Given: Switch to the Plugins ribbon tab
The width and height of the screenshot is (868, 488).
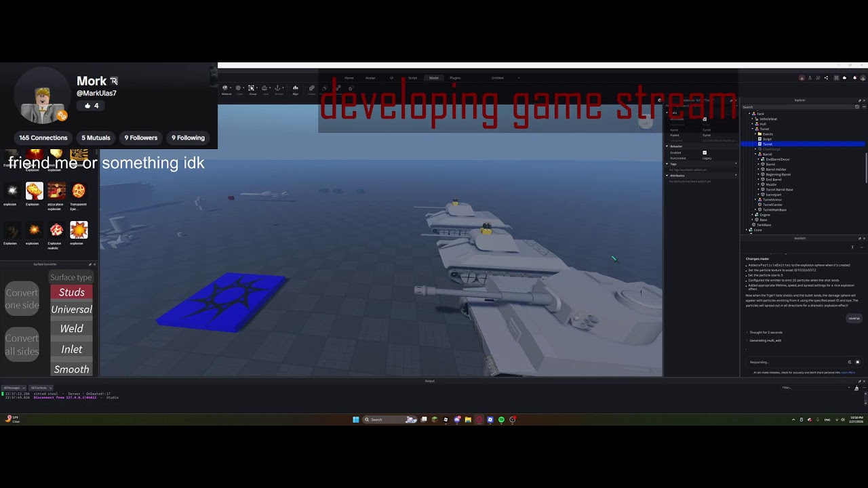Looking at the screenshot, I should coord(455,78).
